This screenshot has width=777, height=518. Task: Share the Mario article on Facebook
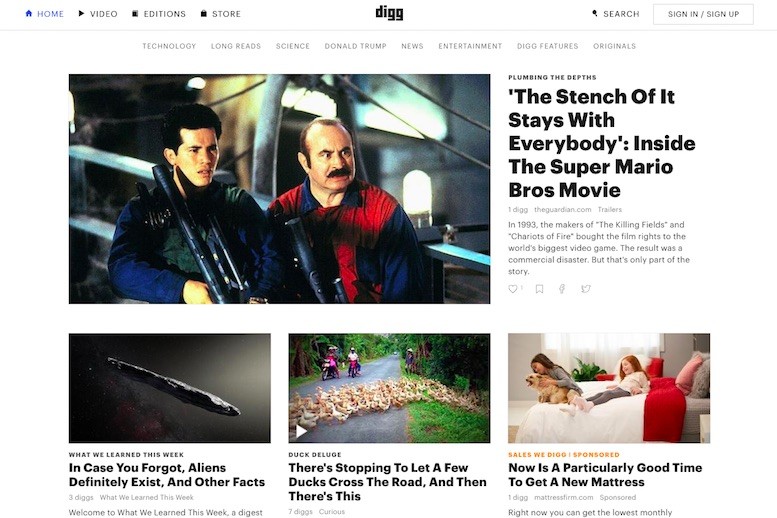(562, 289)
